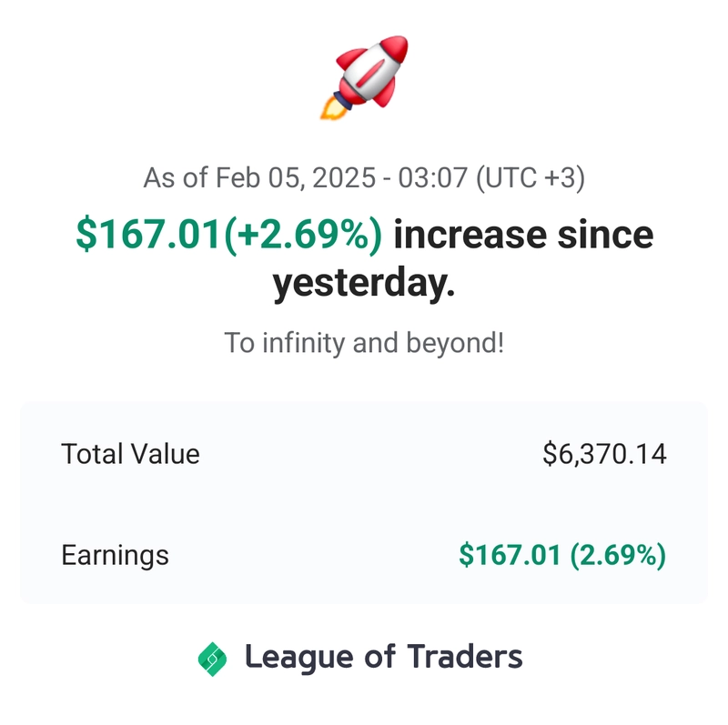The height and width of the screenshot is (725, 728).
Task: Click the green League of Traders logo
Action: tap(212, 659)
